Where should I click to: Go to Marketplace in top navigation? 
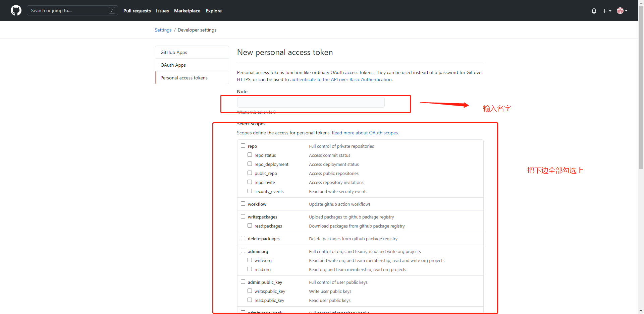pyautogui.click(x=187, y=11)
